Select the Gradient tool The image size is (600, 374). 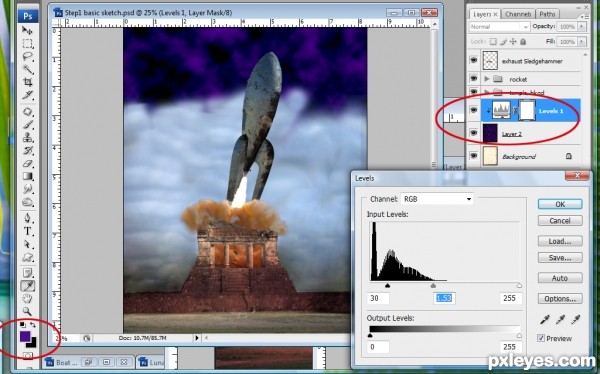[27, 176]
